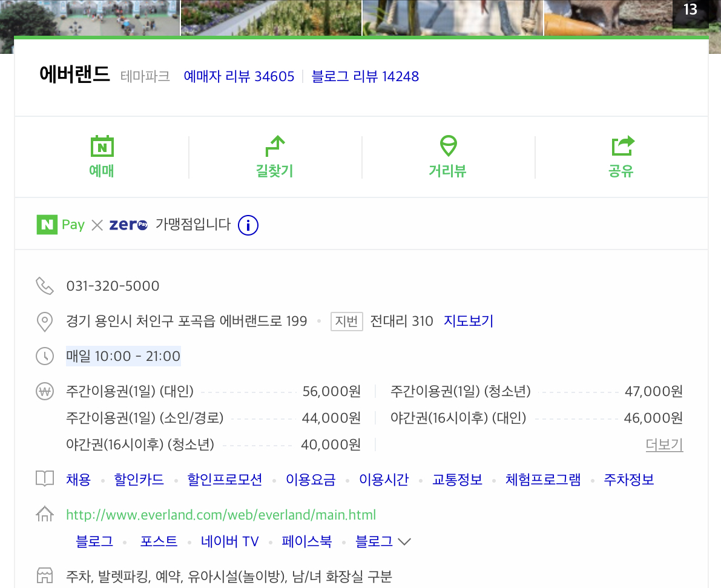Click the 47,000원 price value
This screenshot has height=588, width=721.
(x=653, y=392)
